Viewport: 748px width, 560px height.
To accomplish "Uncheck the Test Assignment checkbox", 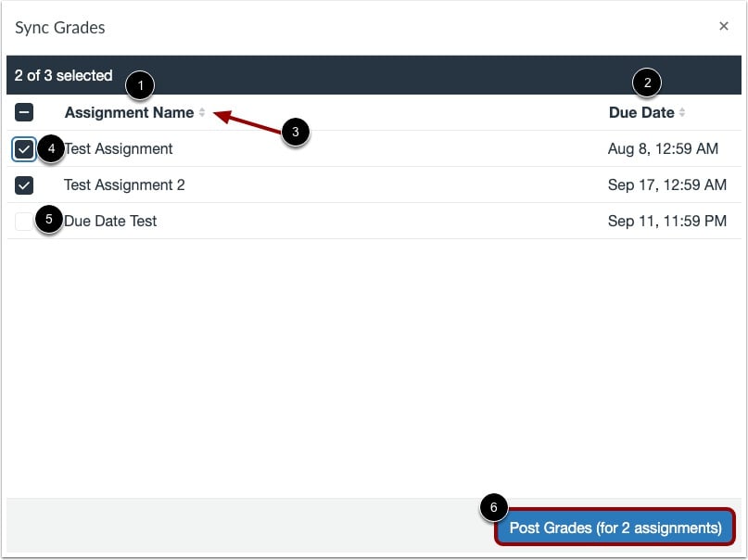I will 25,148.
